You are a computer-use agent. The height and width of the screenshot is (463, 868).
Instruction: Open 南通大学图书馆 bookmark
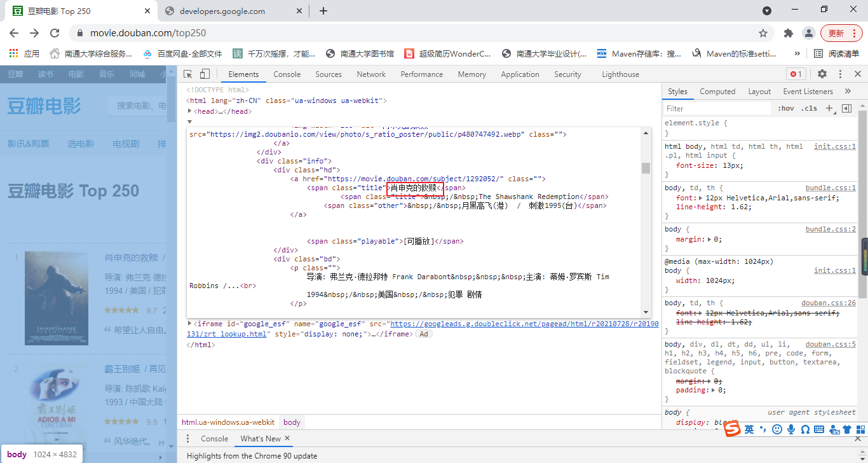[x=360, y=53]
